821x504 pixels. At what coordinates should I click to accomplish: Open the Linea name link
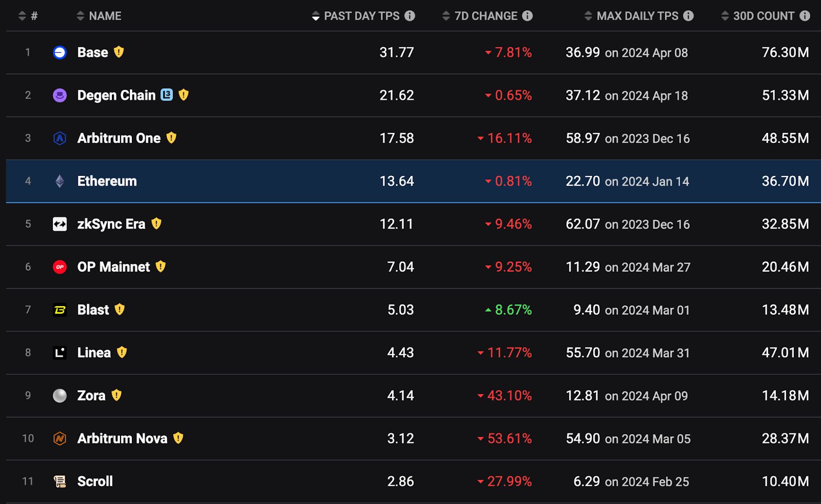click(94, 353)
